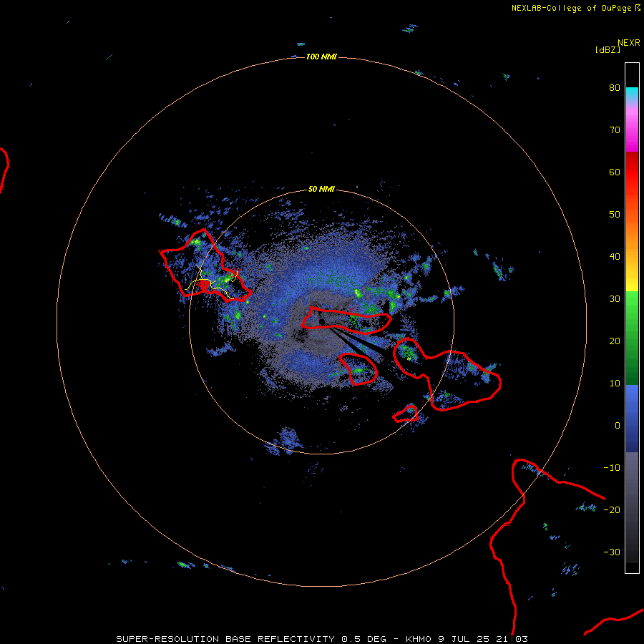Click the red 60 dBZ segment of color bar

[x=632, y=172]
